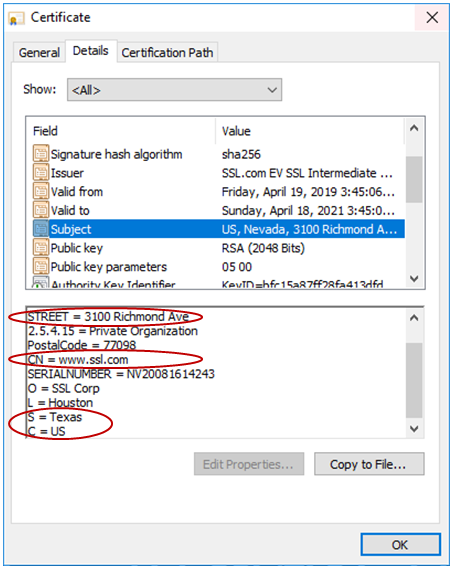Click the OK button
454x566 pixels.
(x=400, y=544)
